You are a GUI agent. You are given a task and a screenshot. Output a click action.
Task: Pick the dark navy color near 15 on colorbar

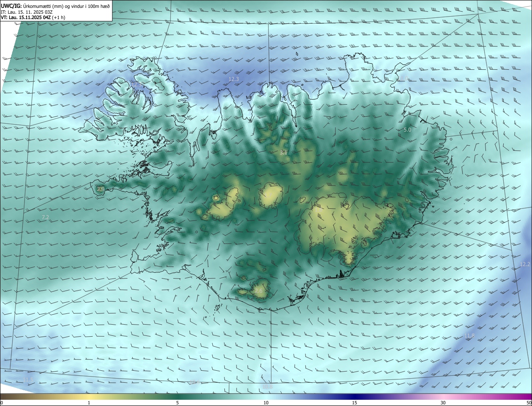pos(355,396)
